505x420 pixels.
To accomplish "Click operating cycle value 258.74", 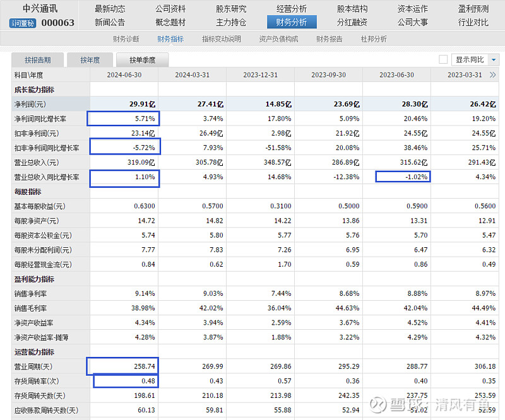I will tap(145, 366).
